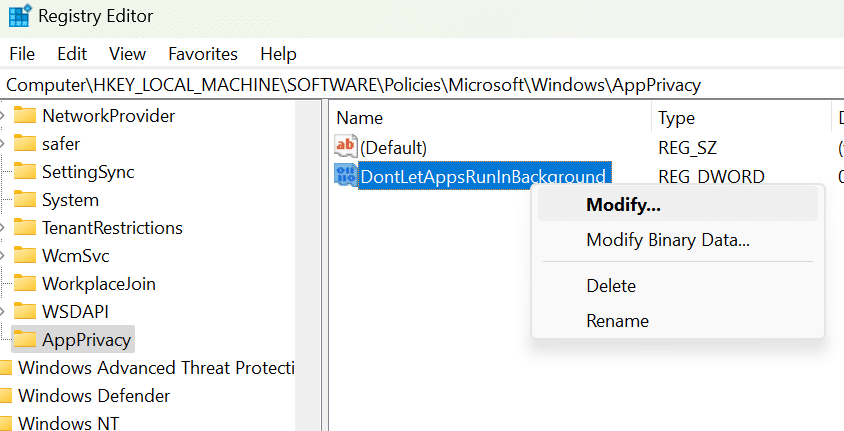Viewport: 844px width, 431px height.
Task: Select the safer key
Action: pos(61,144)
